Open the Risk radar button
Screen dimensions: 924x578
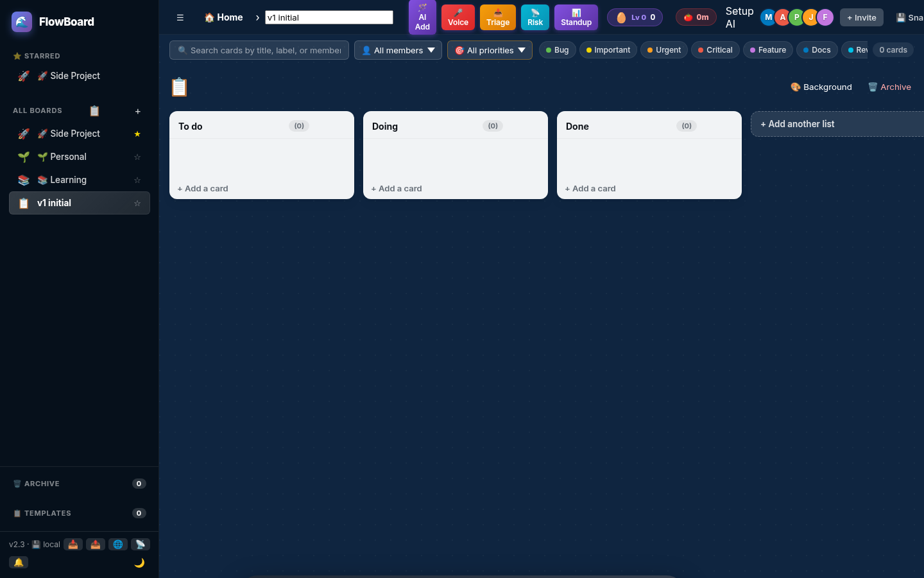[535, 17]
